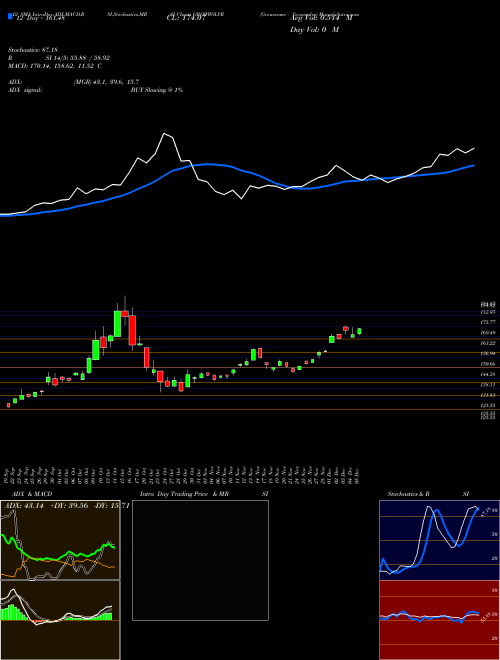Click the blue 12 Day SMA legend square
The image size is (500, 660).
pos(10,16)
